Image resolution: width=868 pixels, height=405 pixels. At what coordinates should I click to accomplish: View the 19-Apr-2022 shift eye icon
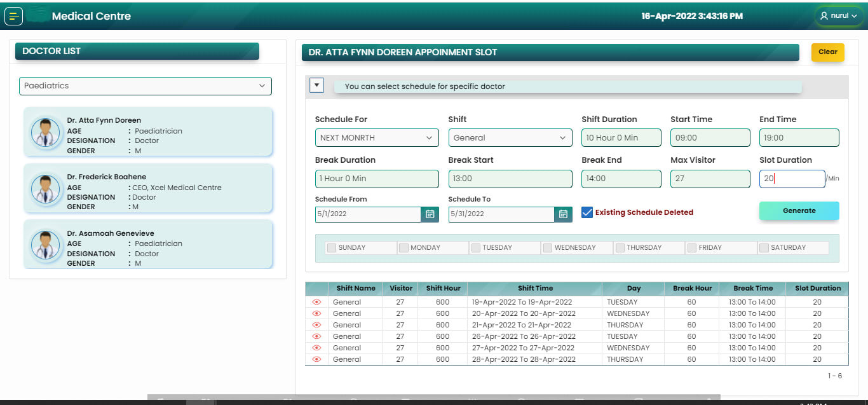316,302
